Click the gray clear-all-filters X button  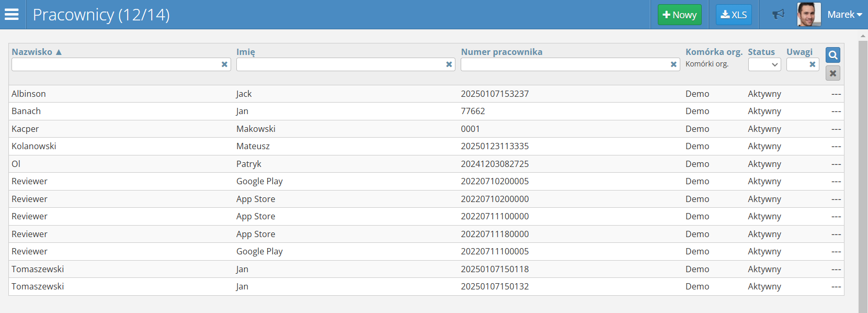tap(832, 73)
